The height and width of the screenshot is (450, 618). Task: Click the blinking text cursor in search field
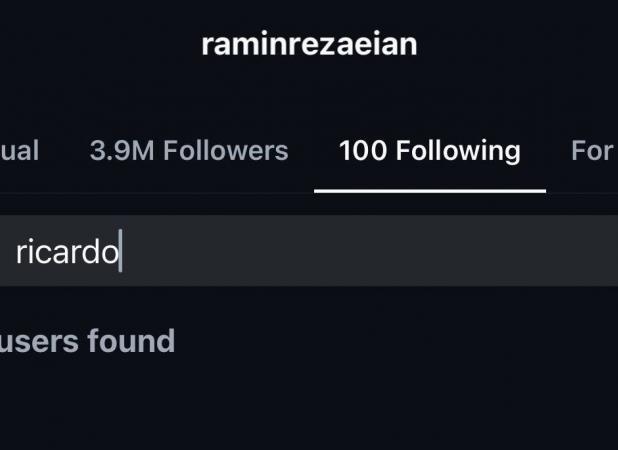[x=120, y=252]
